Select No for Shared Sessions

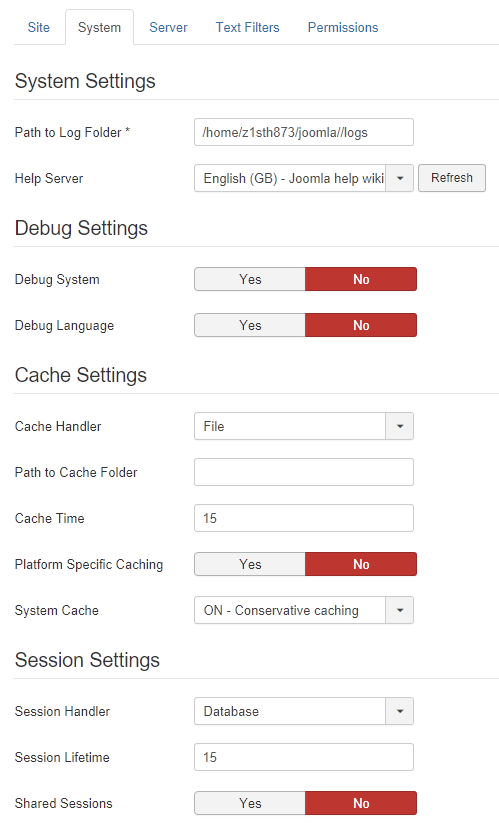pyautogui.click(x=361, y=803)
